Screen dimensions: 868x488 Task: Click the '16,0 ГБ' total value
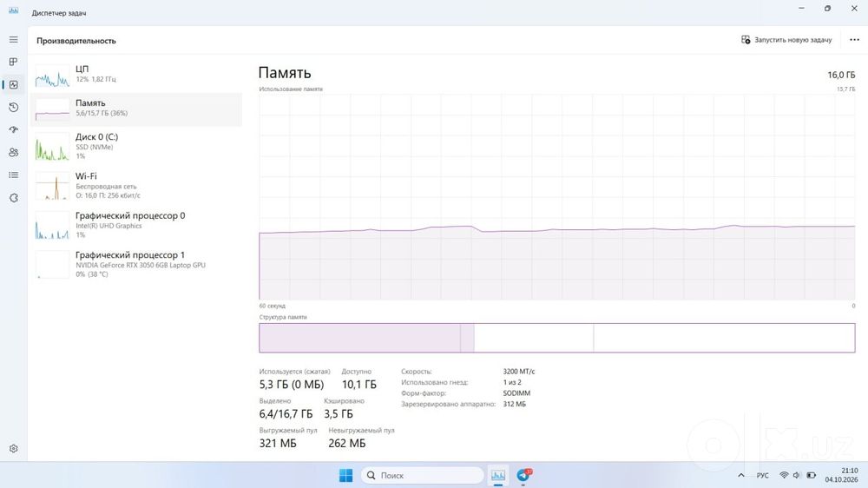[841, 75]
